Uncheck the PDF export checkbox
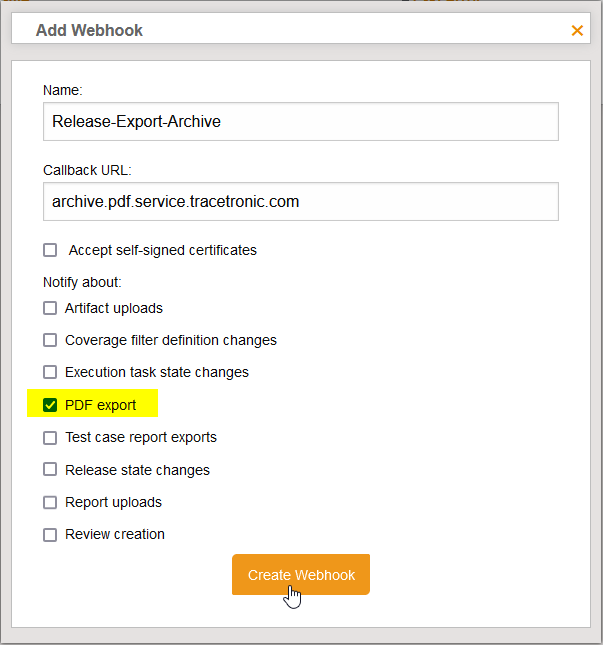 pos(50,405)
